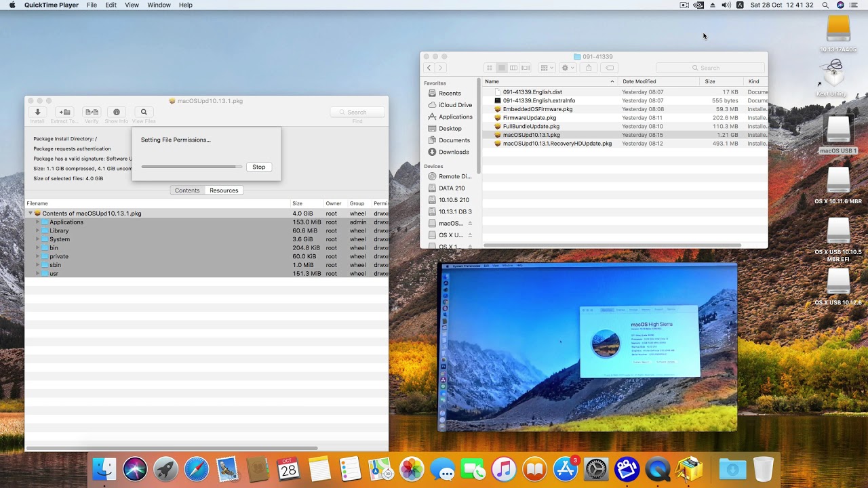Select FullBundleUpdate.pkg in Finder
Screen dimensions: 868x488
(x=531, y=126)
